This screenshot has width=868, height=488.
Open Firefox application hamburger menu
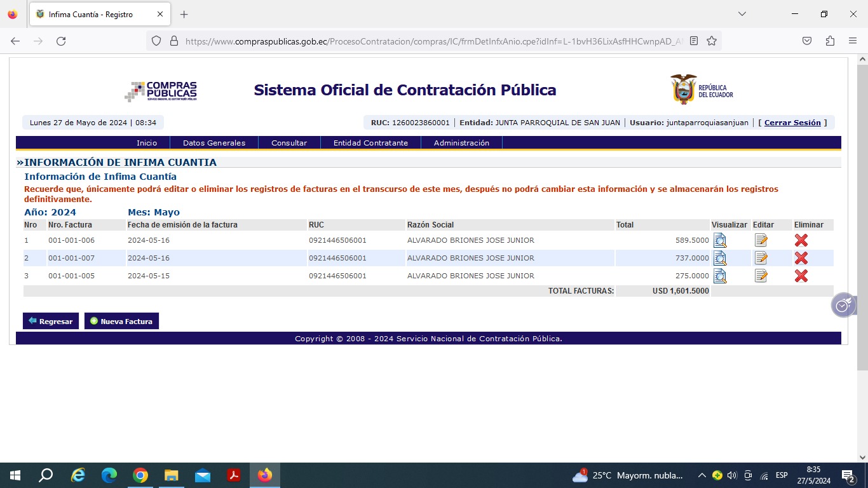click(x=853, y=41)
